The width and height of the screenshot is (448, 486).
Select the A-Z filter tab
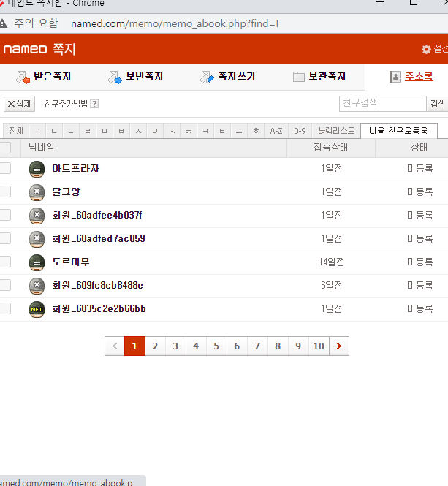pyautogui.click(x=276, y=131)
